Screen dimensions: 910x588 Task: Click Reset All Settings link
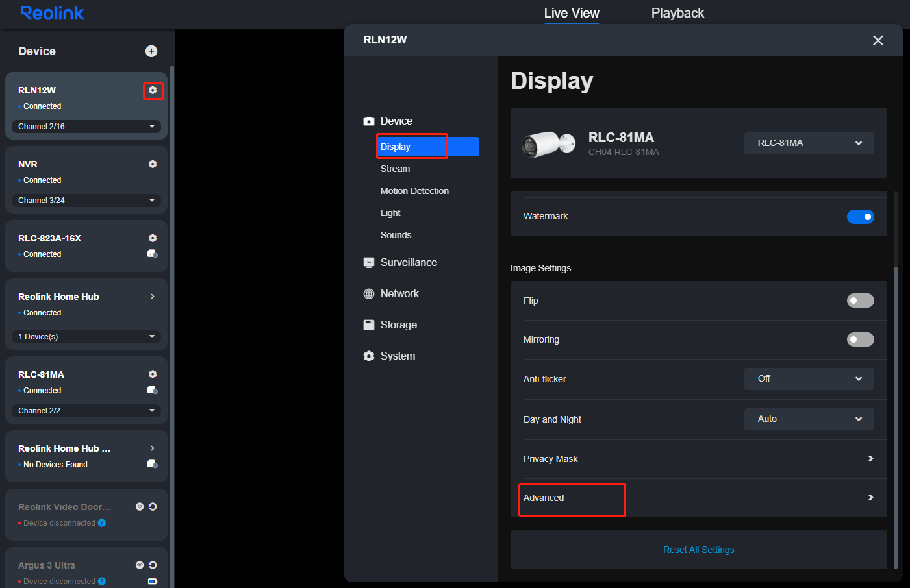click(699, 550)
